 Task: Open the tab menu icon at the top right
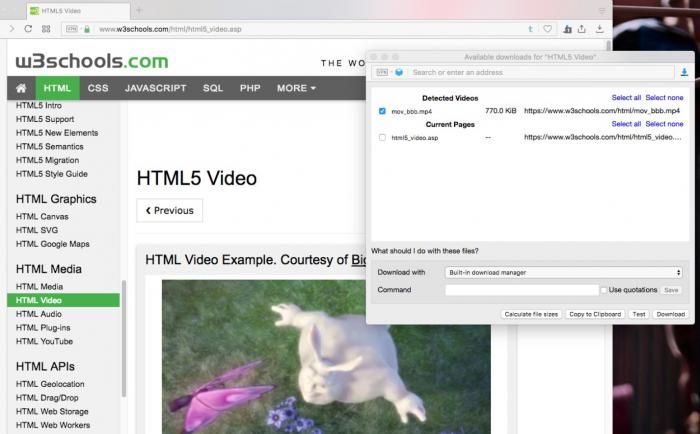(601, 11)
